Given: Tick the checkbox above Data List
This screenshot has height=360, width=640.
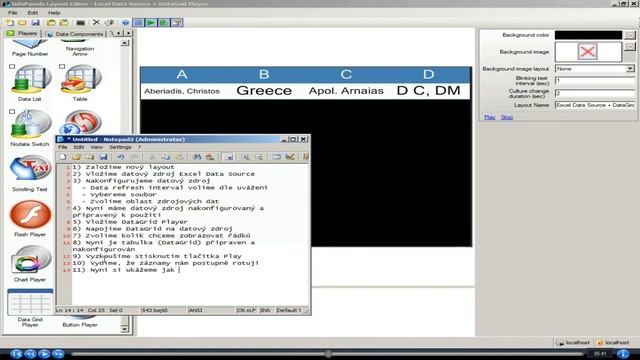Looking at the screenshot, I should point(12,67).
